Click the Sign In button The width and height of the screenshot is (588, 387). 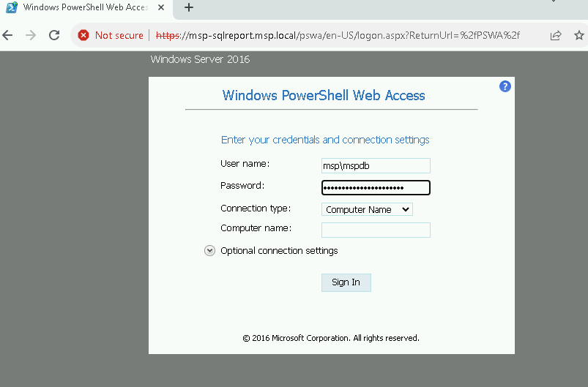tap(346, 282)
